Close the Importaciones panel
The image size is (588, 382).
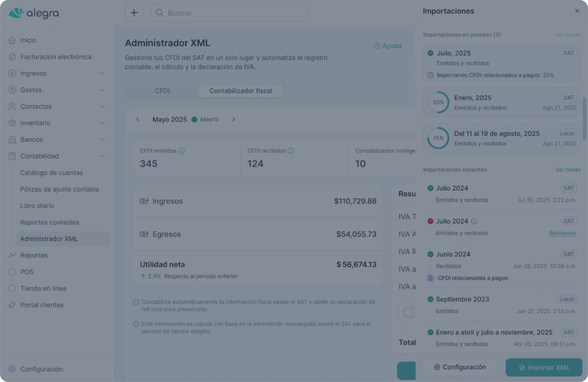[x=577, y=11]
